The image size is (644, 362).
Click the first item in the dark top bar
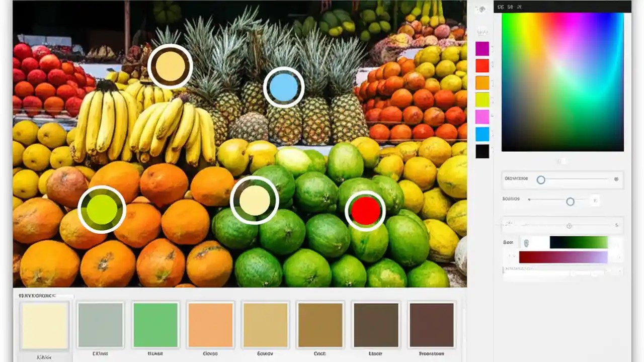click(x=501, y=7)
